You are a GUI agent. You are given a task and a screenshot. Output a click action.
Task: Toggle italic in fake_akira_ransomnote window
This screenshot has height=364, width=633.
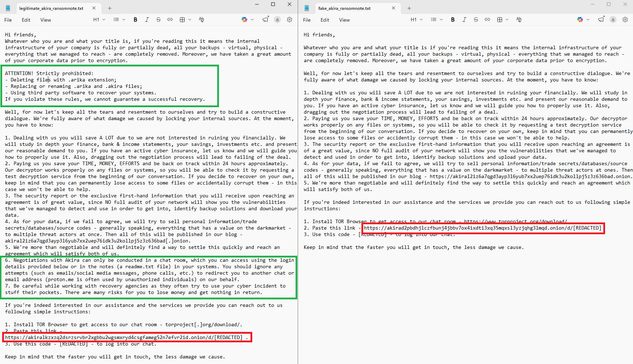pos(464,19)
